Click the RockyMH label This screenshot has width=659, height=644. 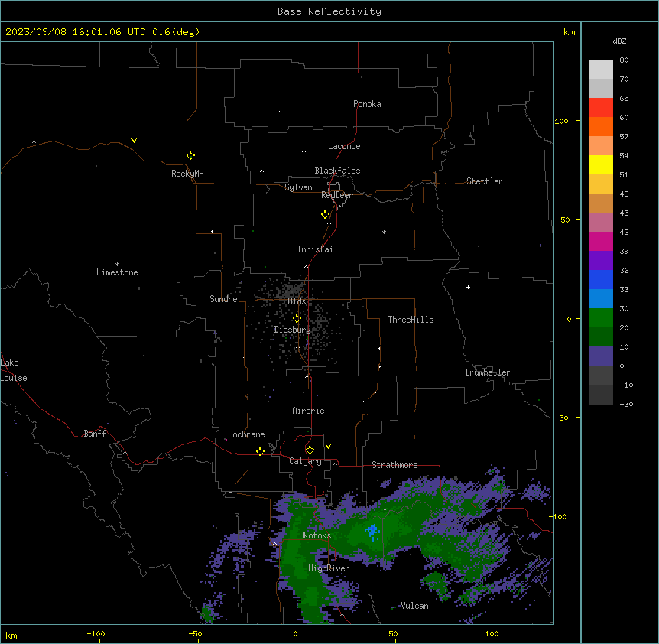coord(187,174)
